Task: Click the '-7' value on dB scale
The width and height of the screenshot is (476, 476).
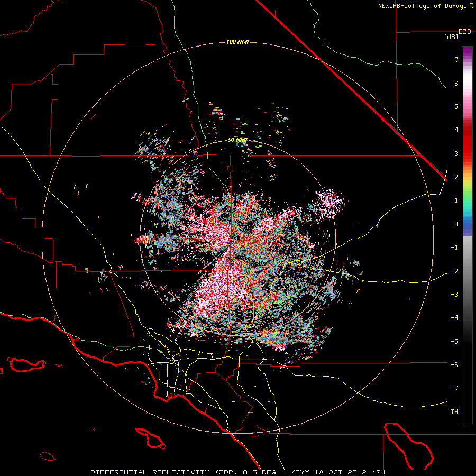Action: [x=454, y=388]
